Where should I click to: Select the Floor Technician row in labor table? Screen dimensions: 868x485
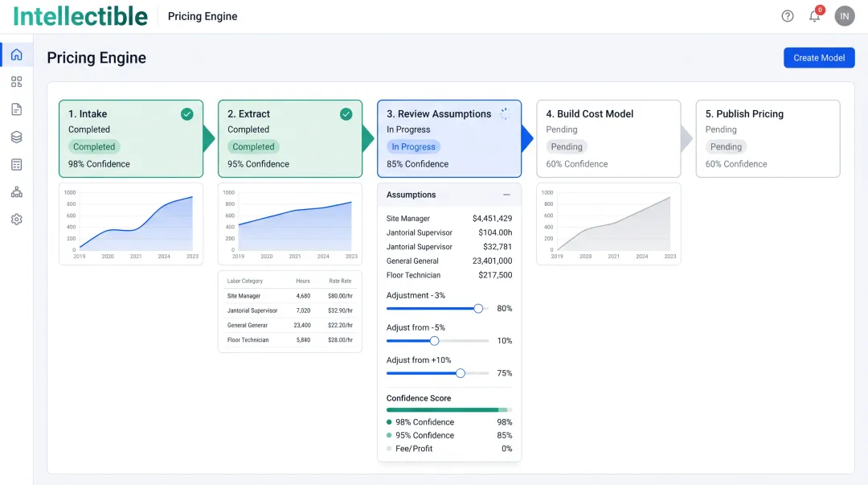coord(290,339)
